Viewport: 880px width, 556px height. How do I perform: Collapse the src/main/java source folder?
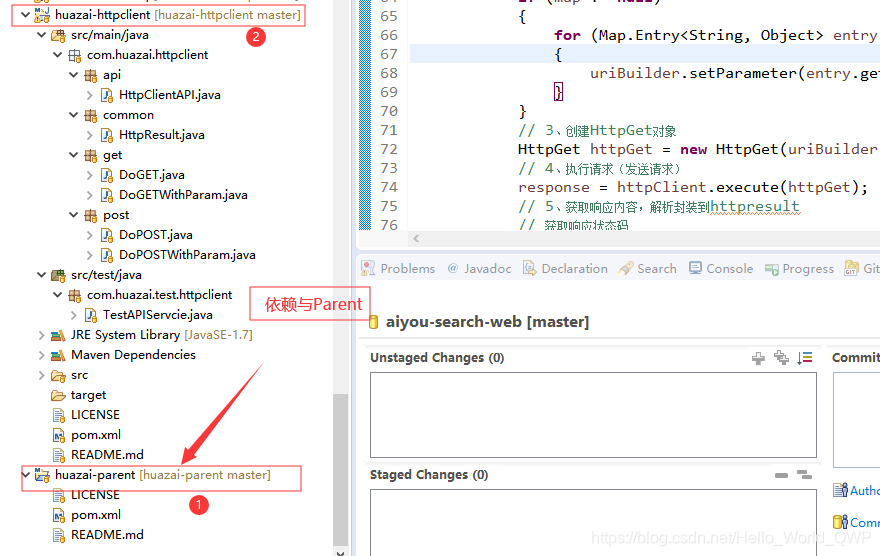42,35
